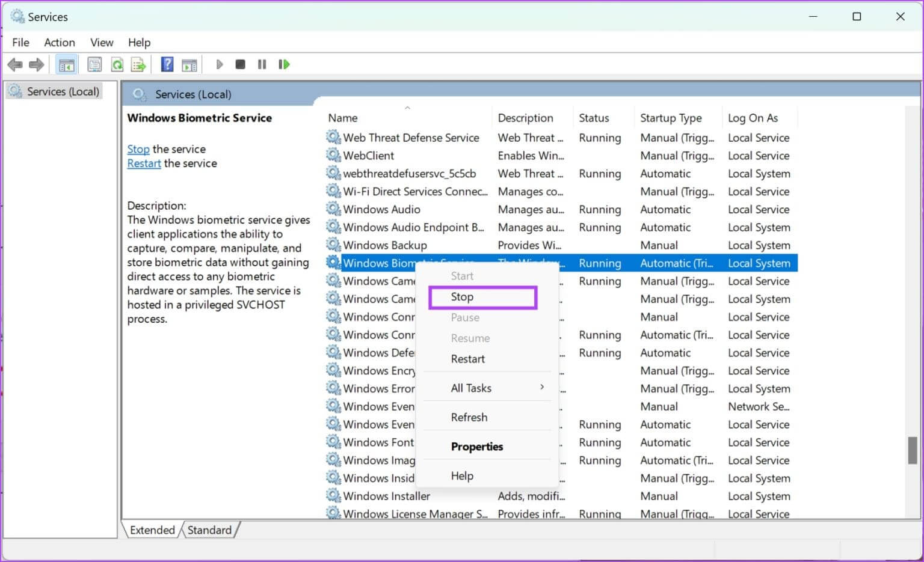924x562 pixels.
Task: Click the Start Service play icon
Action: click(220, 64)
